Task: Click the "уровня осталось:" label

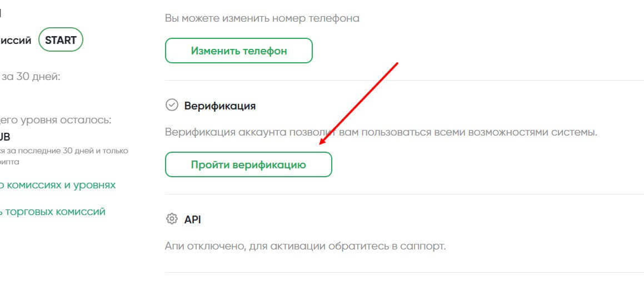Action: pyautogui.click(x=56, y=120)
